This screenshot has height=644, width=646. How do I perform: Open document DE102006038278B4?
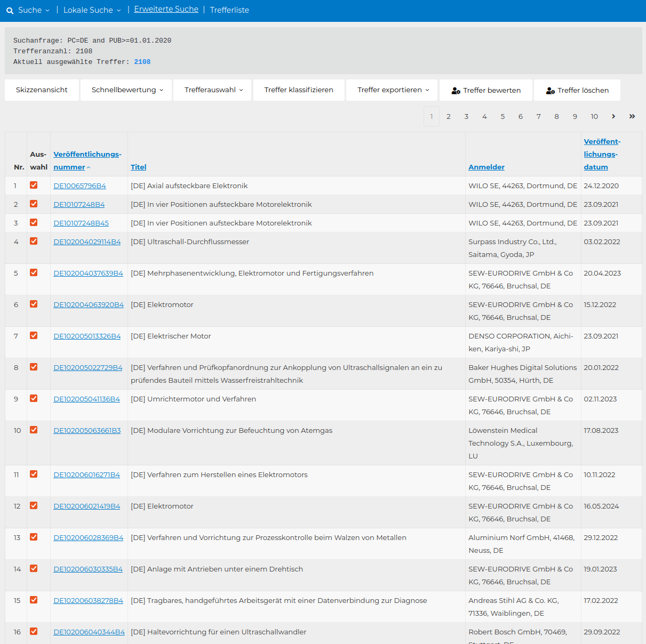click(x=88, y=600)
